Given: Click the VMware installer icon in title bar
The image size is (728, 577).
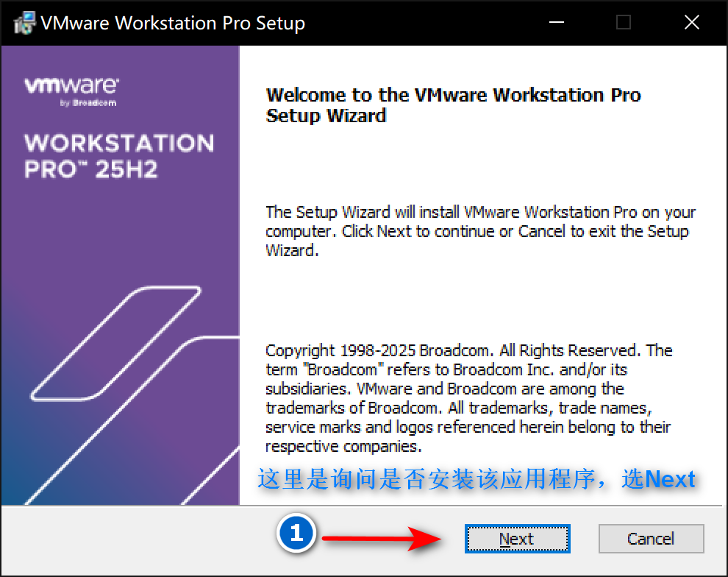Looking at the screenshot, I should [x=24, y=22].
